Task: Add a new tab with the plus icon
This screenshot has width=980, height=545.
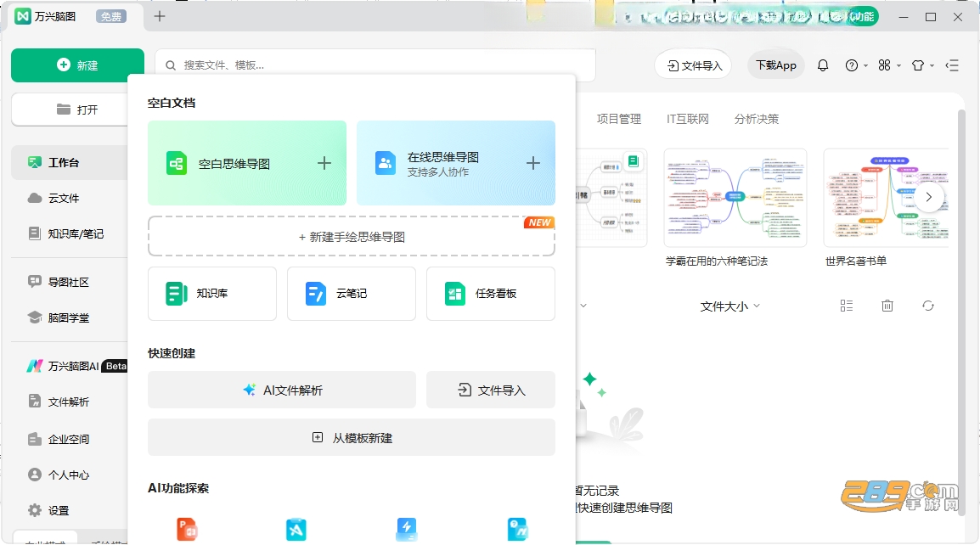Action: point(160,16)
